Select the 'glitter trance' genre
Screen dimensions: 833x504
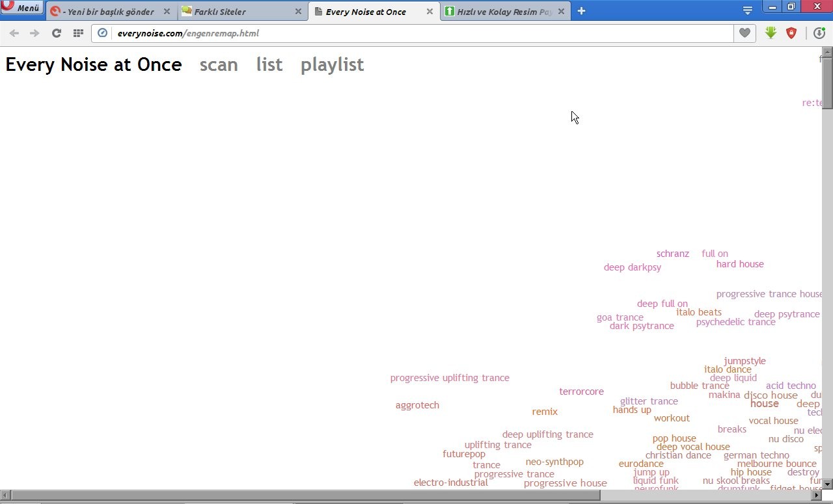pos(649,401)
